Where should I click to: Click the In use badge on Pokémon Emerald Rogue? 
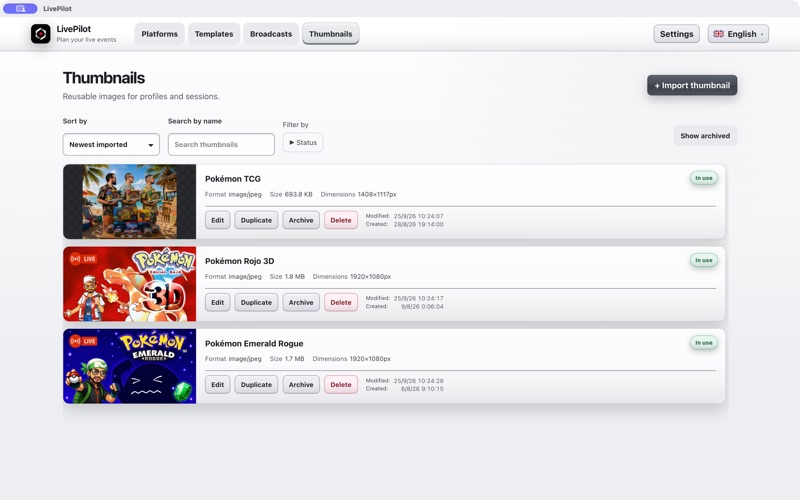click(704, 343)
